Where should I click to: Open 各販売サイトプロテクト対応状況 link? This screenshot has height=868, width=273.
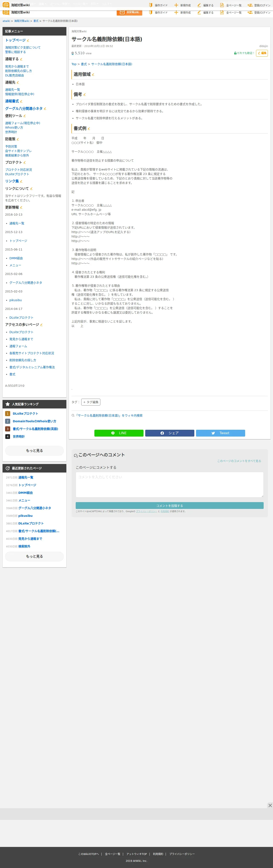pyautogui.click(x=32, y=353)
